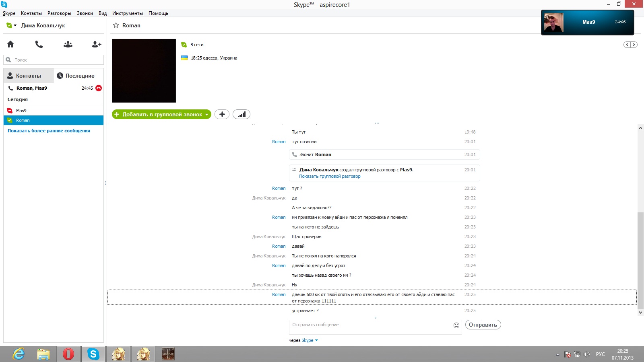Open the second blonde character game taskbar icon
Viewport: 644px width, 362px height.
(x=143, y=354)
